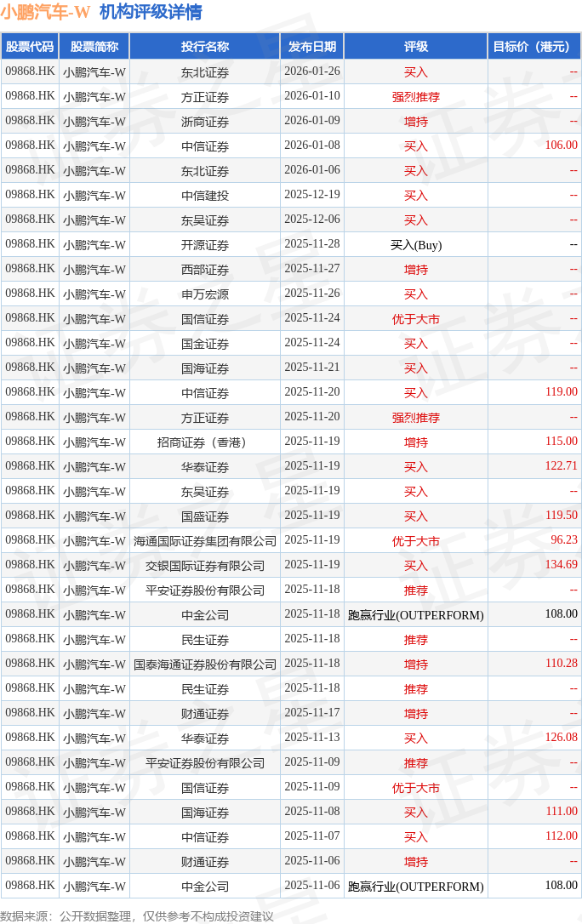Click 优于大市 rating for 海通国际
Viewport: 582px width, 924px height.
pos(416,541)
